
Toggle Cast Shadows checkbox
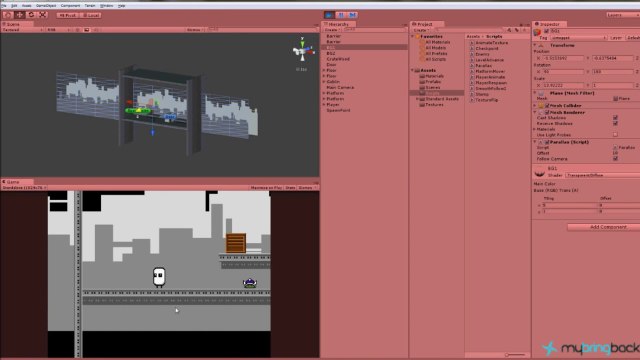(x=615, y=118)
